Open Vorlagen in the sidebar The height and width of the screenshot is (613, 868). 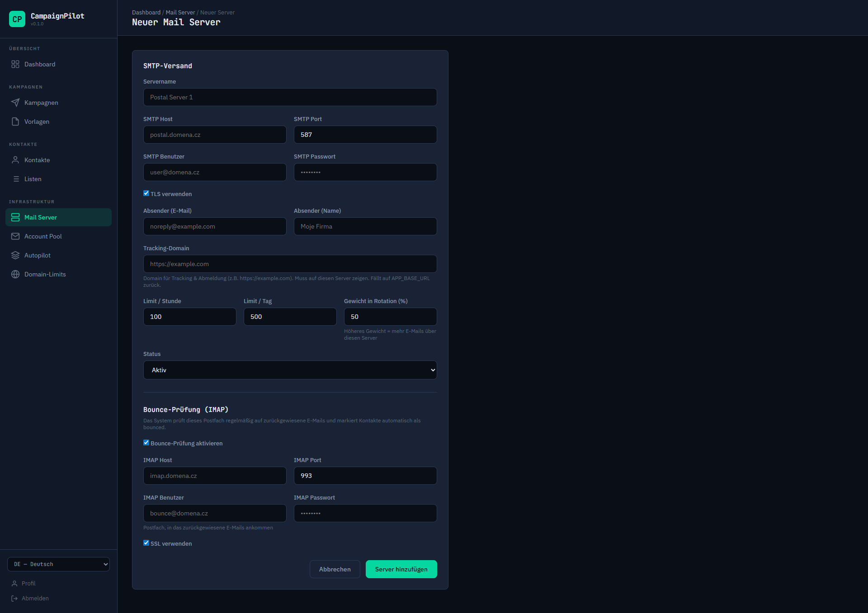[59, 122]
